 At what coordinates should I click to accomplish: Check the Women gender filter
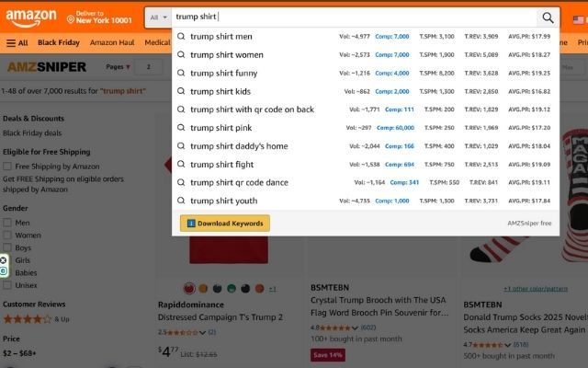pos(7,236)
